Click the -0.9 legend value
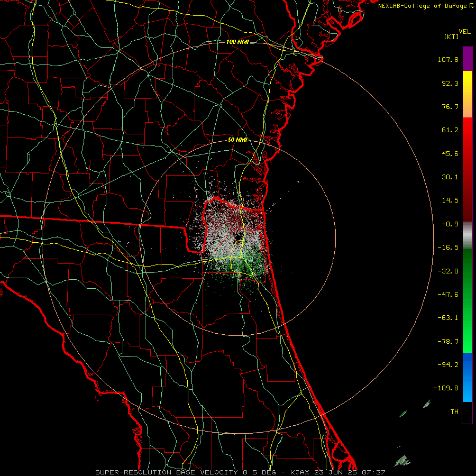Viewport: 476px width, 476px height. coord(450,224)
